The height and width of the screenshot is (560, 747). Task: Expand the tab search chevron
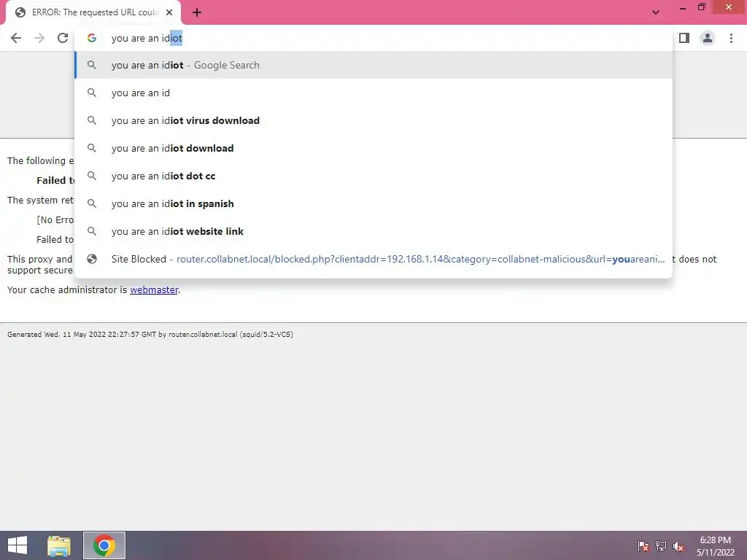point(656,12)
